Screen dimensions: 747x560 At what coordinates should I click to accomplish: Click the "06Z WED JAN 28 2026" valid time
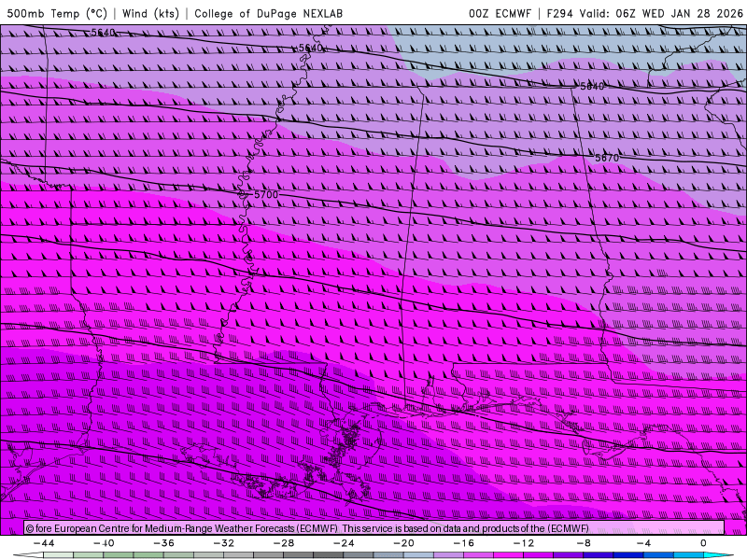point(679,13)
